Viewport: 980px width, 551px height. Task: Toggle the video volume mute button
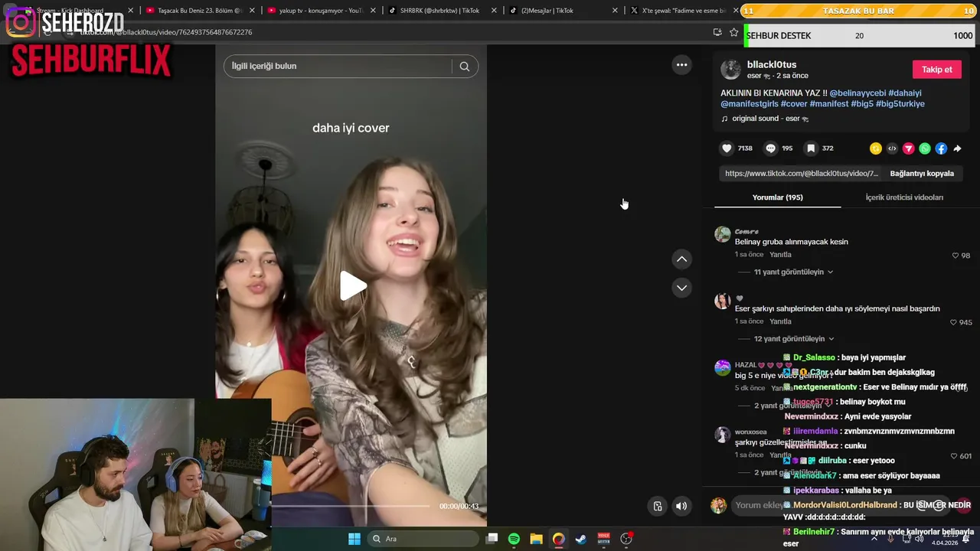tap(681, 506)
